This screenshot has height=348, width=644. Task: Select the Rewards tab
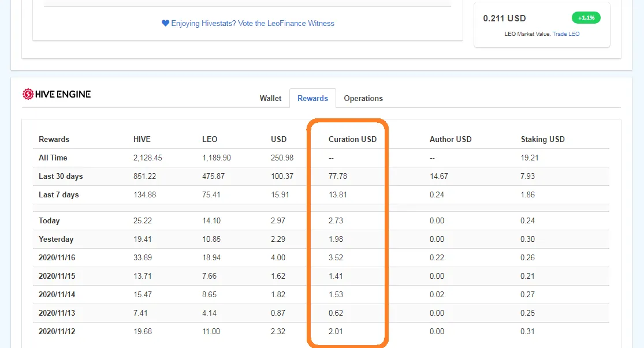click(312, 99)
